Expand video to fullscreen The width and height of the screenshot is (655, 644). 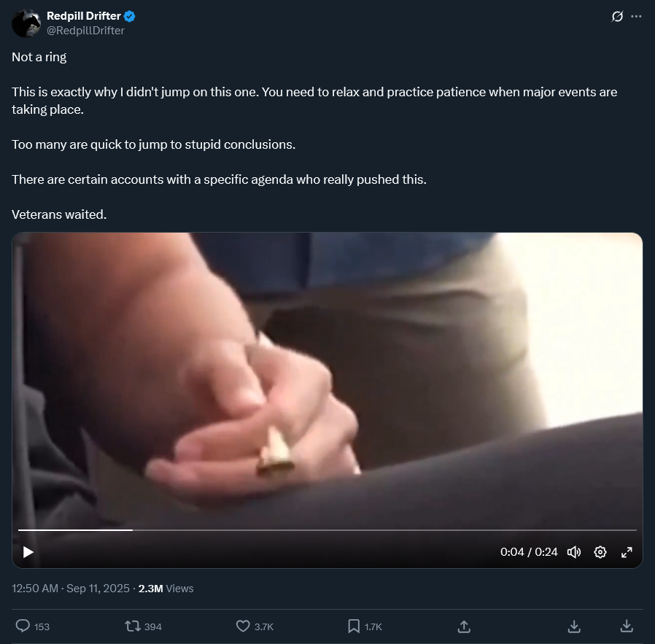(627, 552)
